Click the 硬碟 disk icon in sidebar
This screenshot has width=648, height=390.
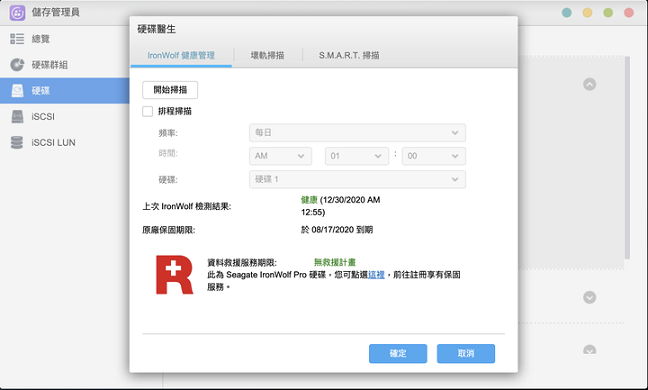[17, 90]
